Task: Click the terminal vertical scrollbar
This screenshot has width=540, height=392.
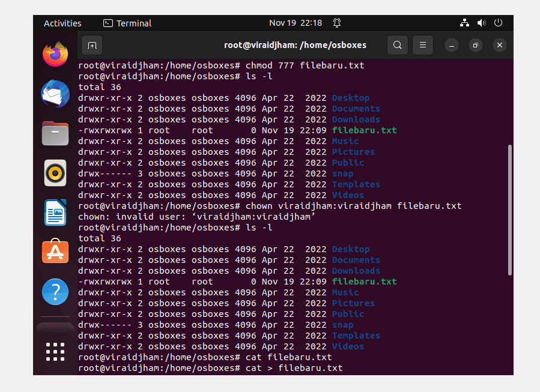Action: pos(510,210)
